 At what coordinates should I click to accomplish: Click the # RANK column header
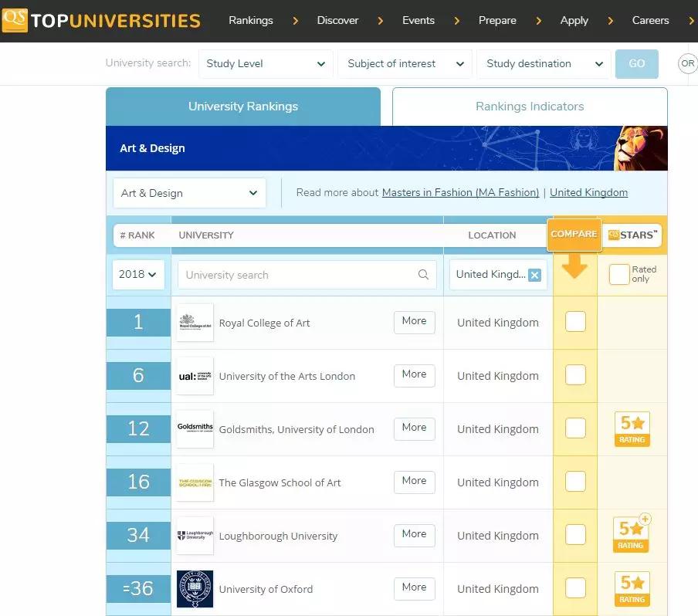point(137,235)
